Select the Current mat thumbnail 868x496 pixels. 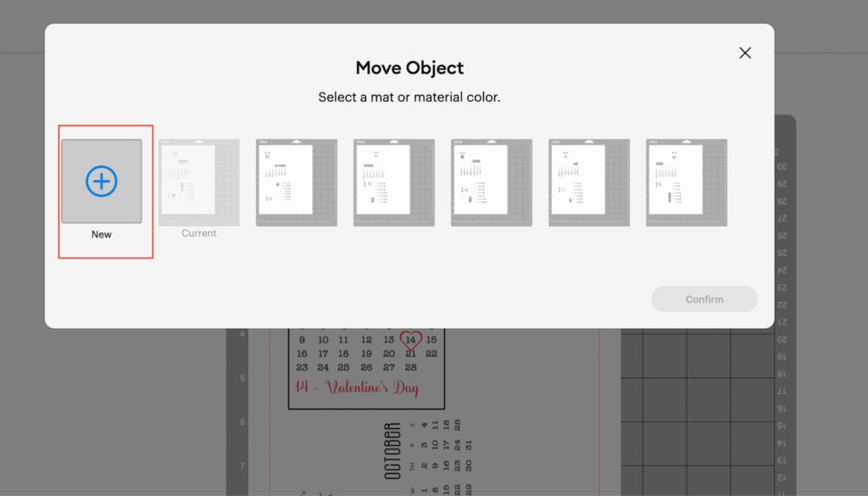click(x=199, y=182)
